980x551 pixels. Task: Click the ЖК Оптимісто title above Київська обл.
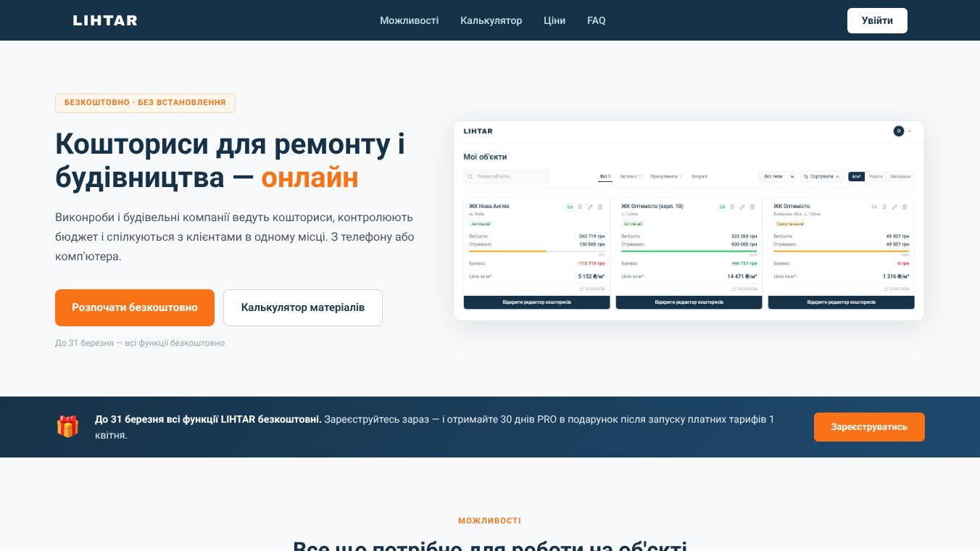click(792, 207)
